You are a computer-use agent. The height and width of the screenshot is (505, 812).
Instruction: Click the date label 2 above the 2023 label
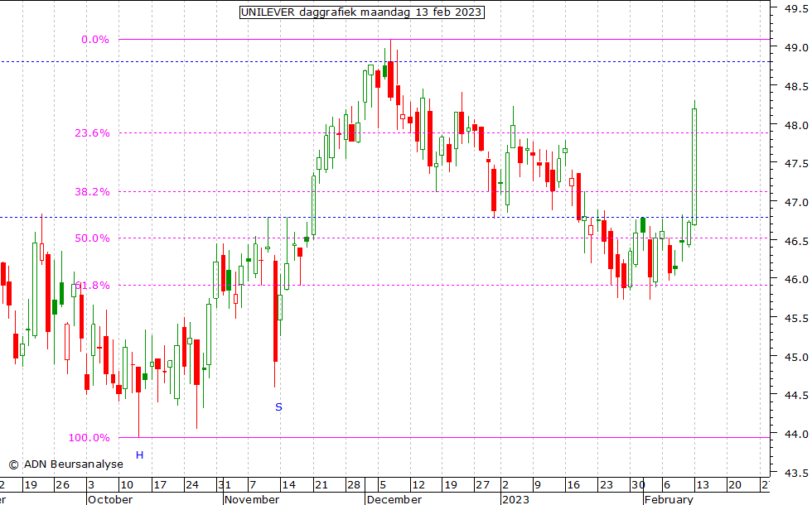(505, 485)
